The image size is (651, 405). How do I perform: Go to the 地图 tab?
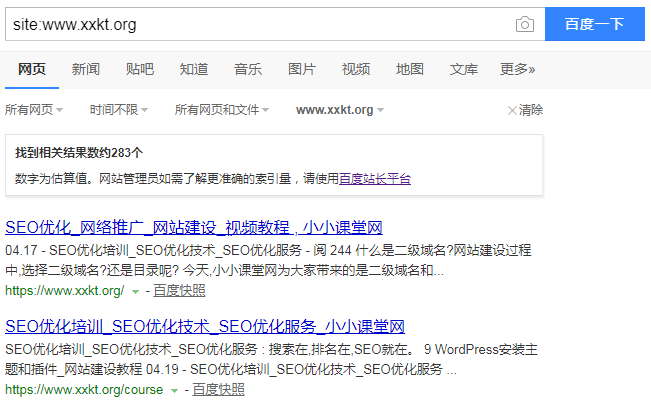(410, 69)
